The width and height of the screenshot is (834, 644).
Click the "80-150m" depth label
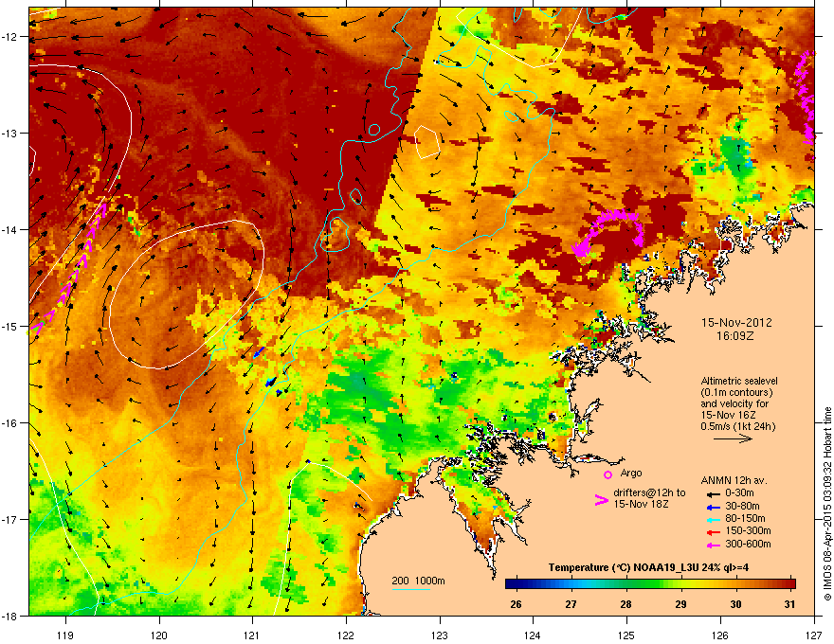pyautogui.click(x=745, y=519)
